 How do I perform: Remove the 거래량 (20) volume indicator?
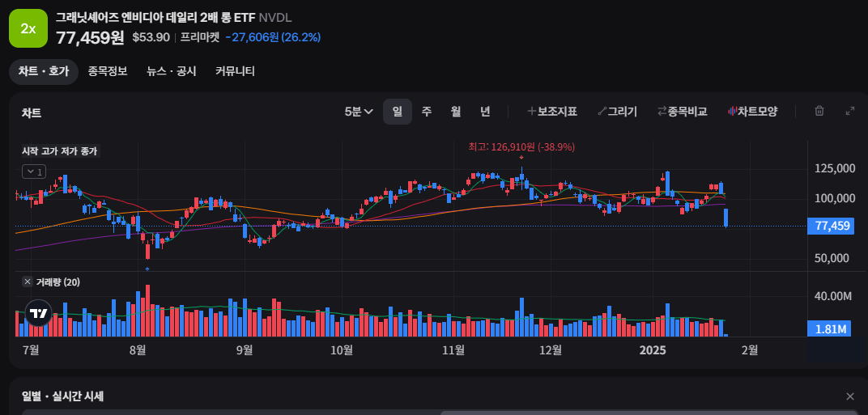click(x=28, y=282)
